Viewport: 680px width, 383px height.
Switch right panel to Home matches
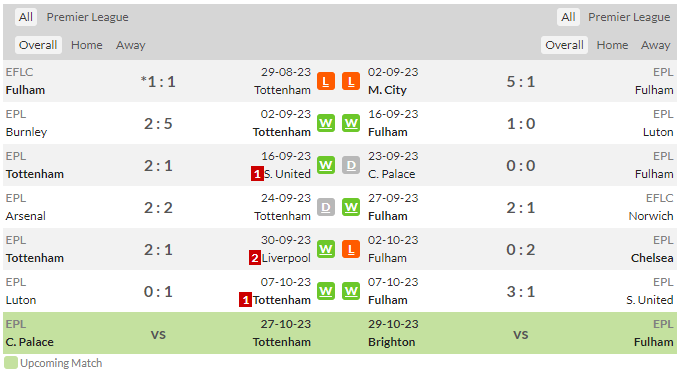pyautogui.click(x=612, y=45)
